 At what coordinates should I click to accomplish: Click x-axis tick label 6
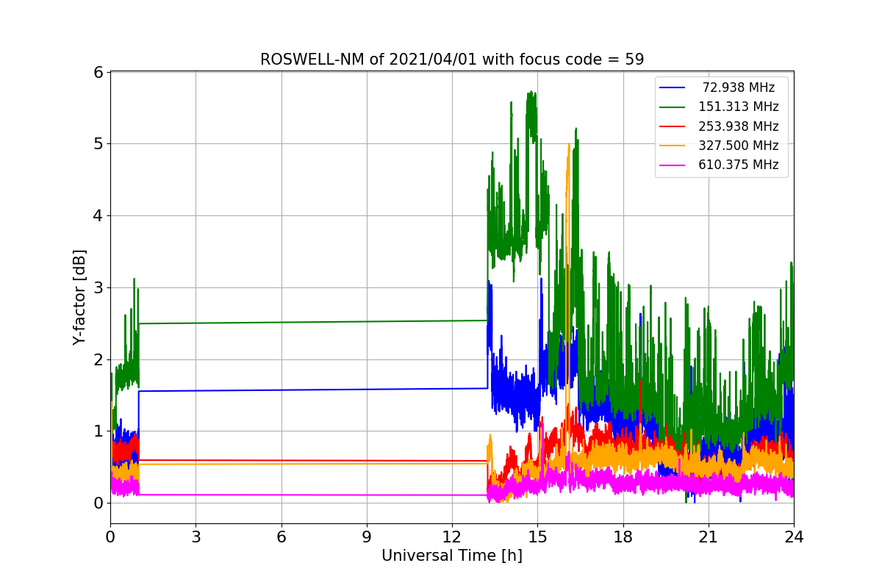(x=281, y=537)
